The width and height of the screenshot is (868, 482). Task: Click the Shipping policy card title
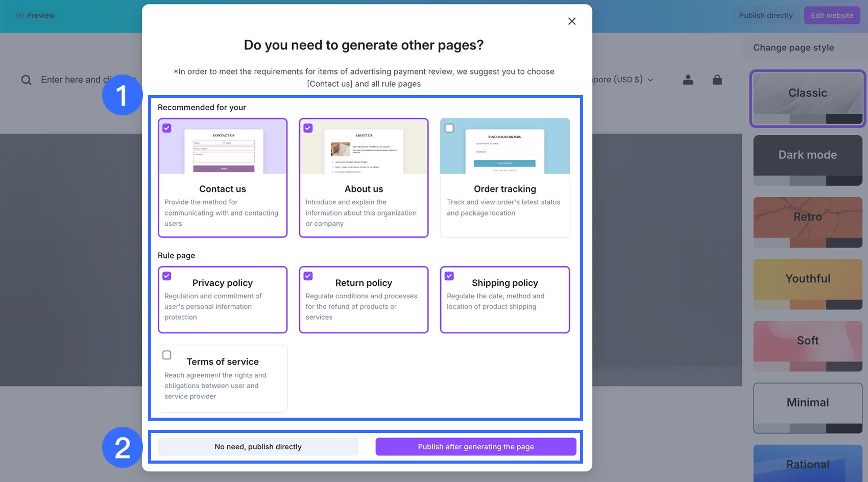(x=505, y=283)
